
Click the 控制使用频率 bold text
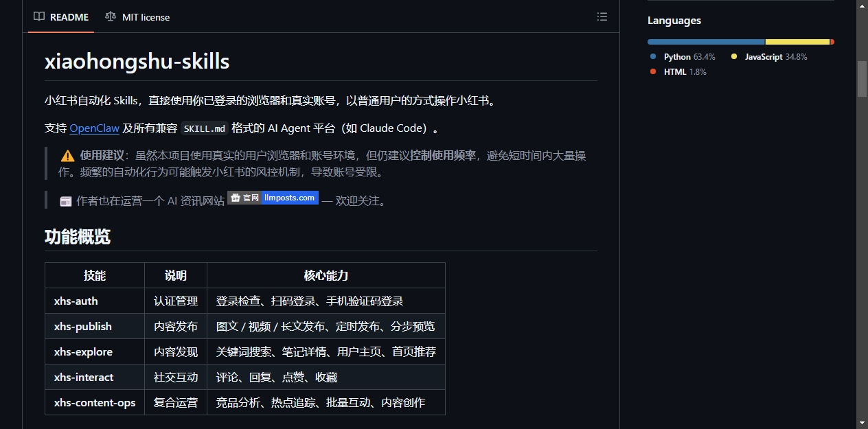443,156
